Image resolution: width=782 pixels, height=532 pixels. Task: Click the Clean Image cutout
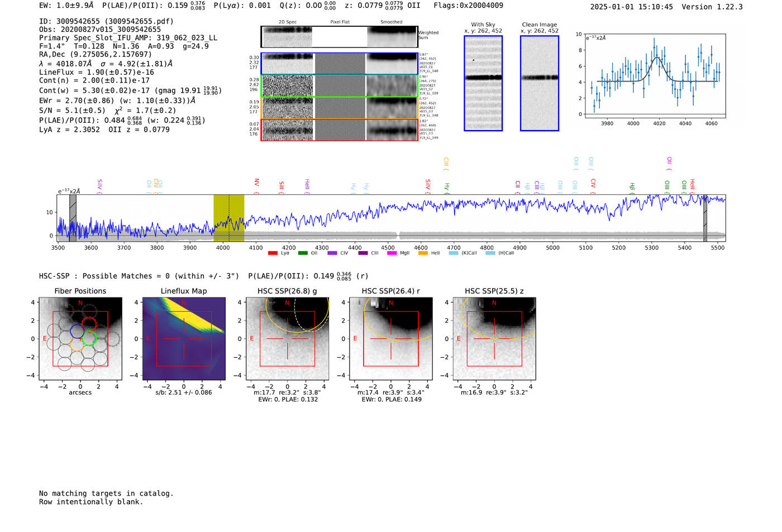coord(540,83)
